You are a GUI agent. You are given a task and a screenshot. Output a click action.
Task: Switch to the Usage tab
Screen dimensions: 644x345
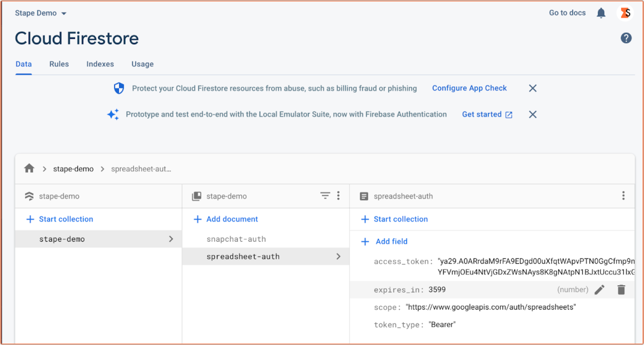tap(142, 64)
